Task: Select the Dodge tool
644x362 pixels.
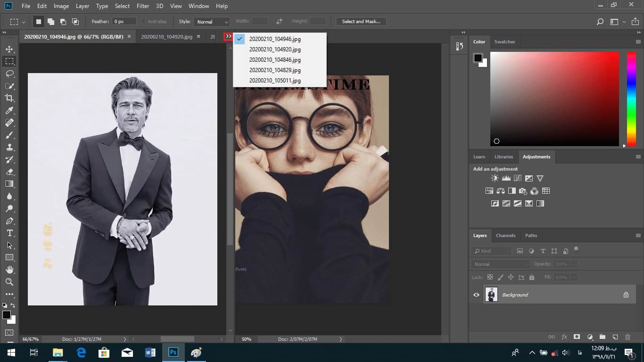Action: point(9,208)
